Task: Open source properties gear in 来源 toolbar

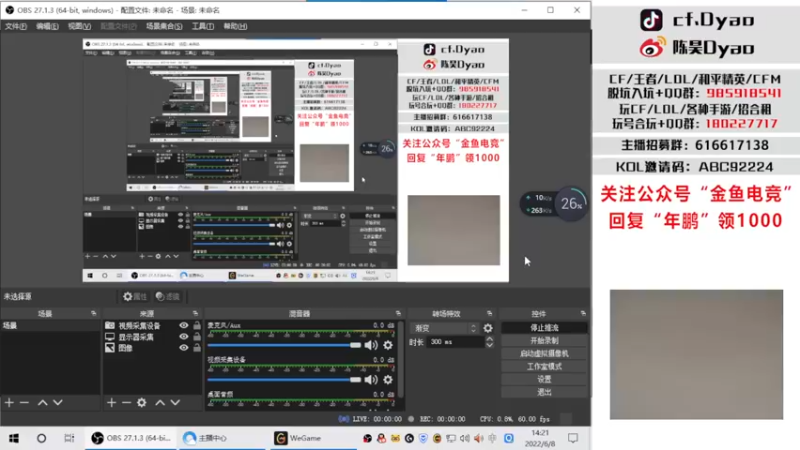Action: [x=142, y=403]
